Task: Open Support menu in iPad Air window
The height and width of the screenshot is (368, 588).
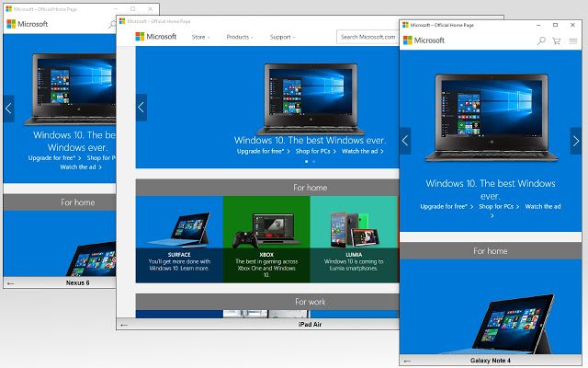Action: click(x=283, y=37)
